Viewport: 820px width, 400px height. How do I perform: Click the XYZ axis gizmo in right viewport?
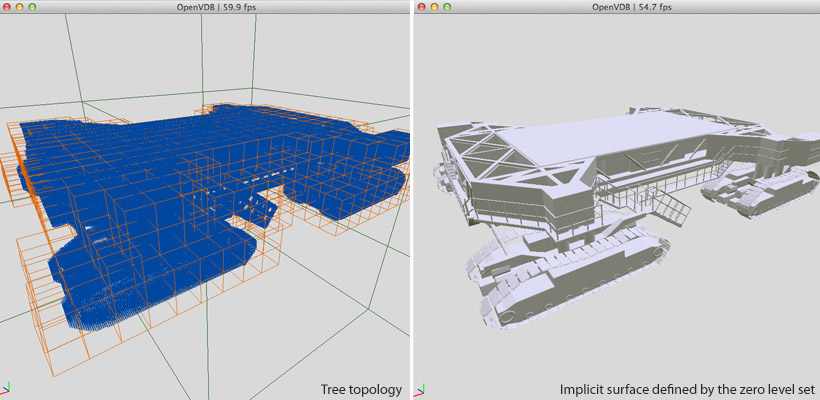click(x=423, y=391)
